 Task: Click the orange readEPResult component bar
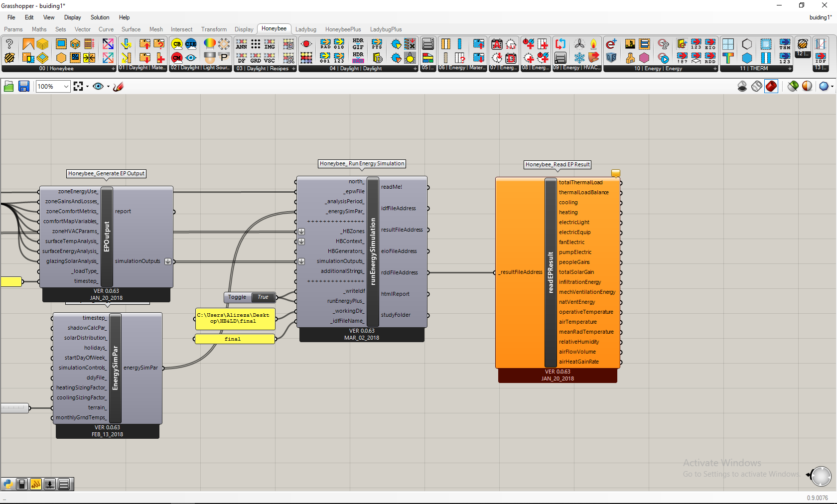551,272
